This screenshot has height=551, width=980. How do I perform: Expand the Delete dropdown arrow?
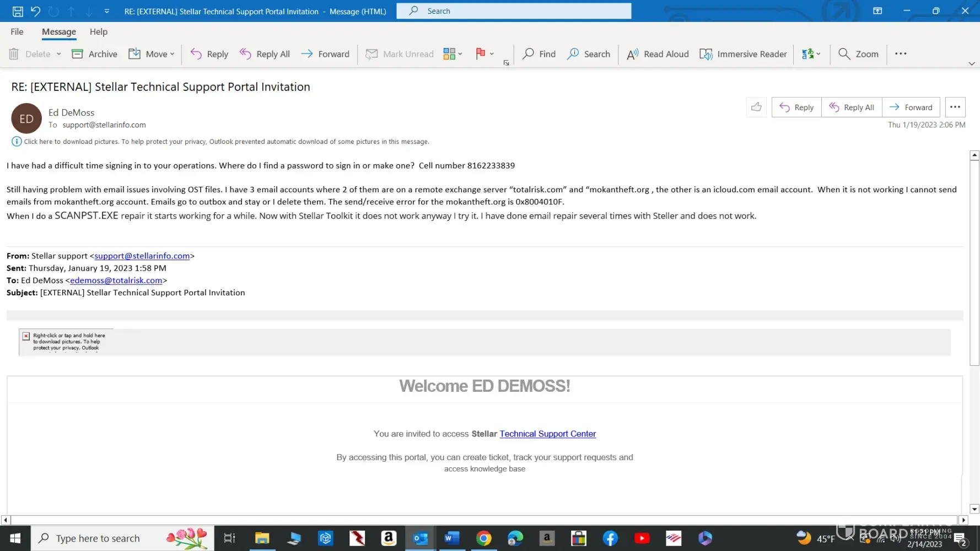coord(58,54)
